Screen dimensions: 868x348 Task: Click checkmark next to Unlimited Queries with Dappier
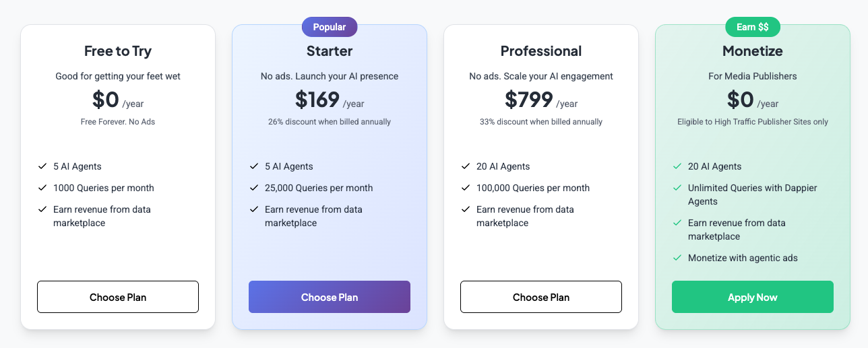coord(677,188)
